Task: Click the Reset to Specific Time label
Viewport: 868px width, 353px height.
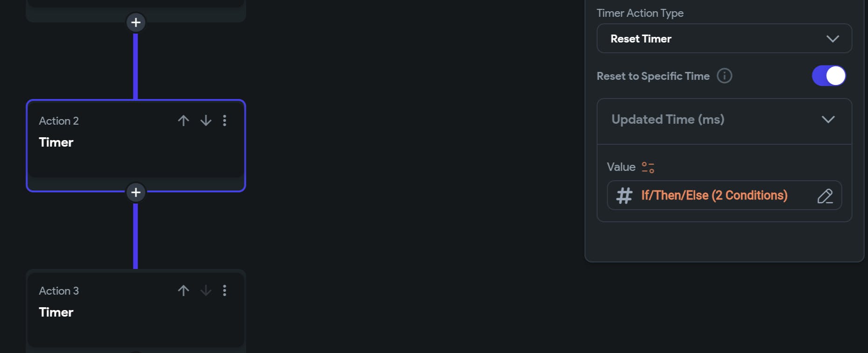Action: pyautogui.click(x=653, y=76)
